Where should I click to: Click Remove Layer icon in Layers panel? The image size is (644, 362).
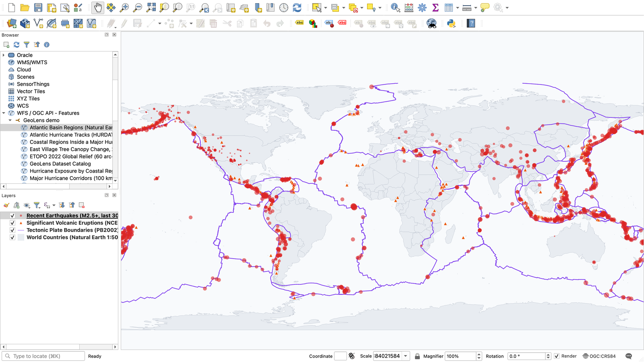click(x=82, y=205)
